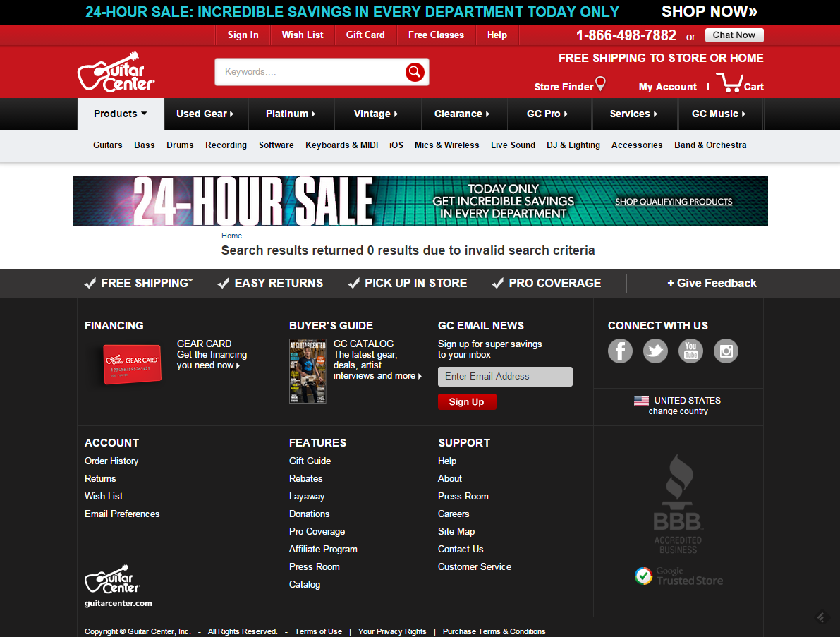840x637 pixels.
Task: Open the Site Map link
Action: coord(456,531)
